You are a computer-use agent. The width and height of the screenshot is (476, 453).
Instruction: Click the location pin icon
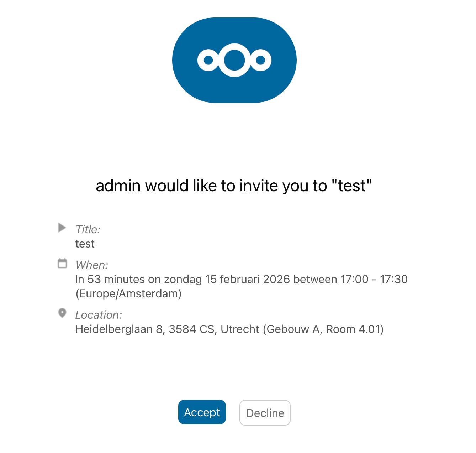[x=62, y=313]
